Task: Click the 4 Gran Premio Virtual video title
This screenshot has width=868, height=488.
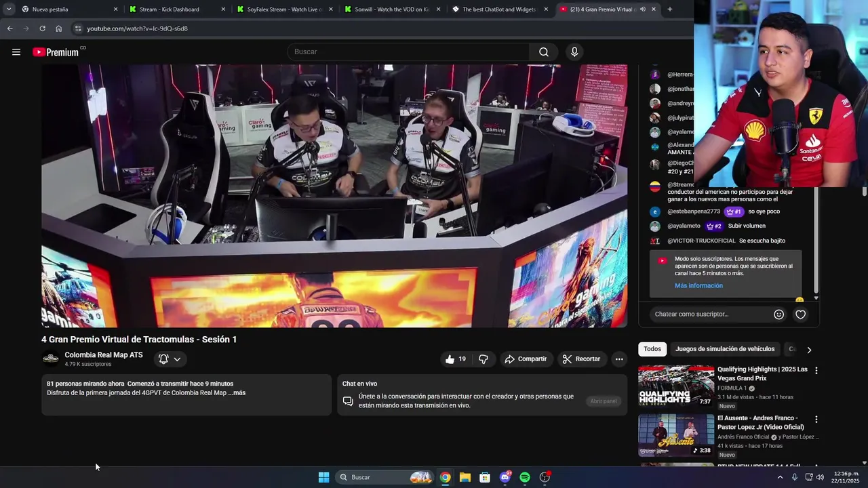Action: click(x=139, y=340)
